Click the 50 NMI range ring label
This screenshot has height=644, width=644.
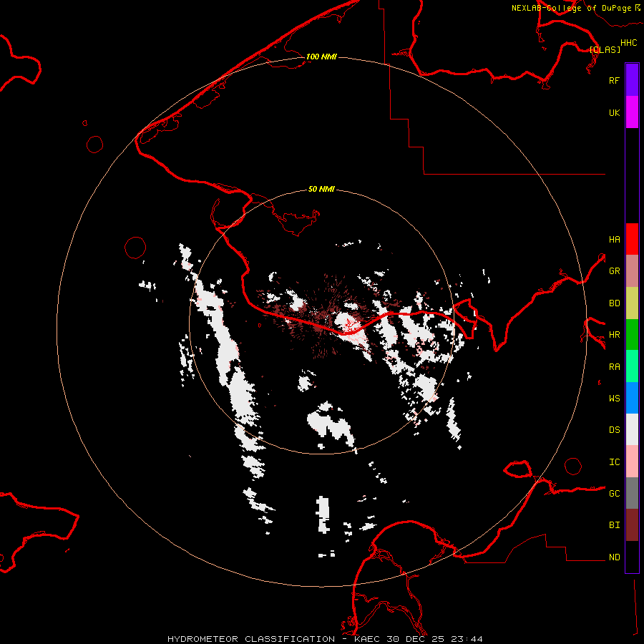click(321, 189)
